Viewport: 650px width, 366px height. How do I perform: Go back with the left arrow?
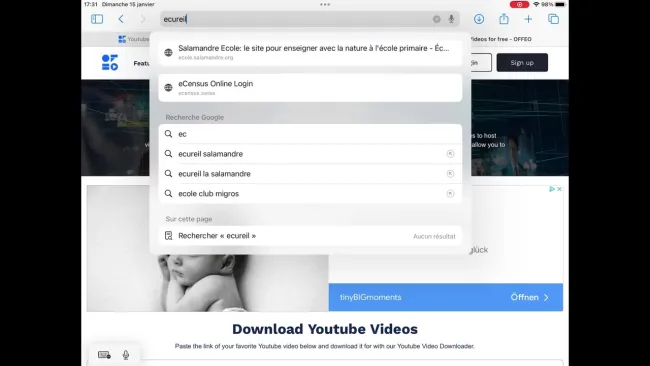pos(121,19)
